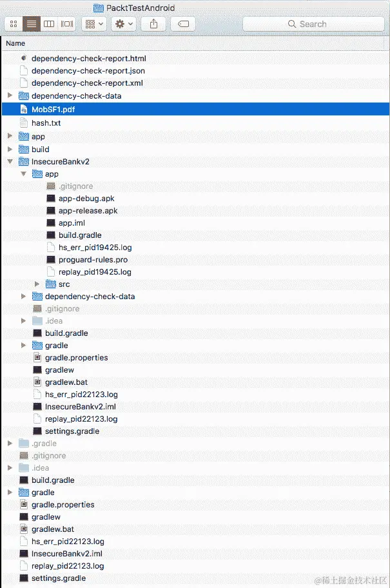
Task: Select dependency-check-report.xml file icon
Action: (24, 83)
